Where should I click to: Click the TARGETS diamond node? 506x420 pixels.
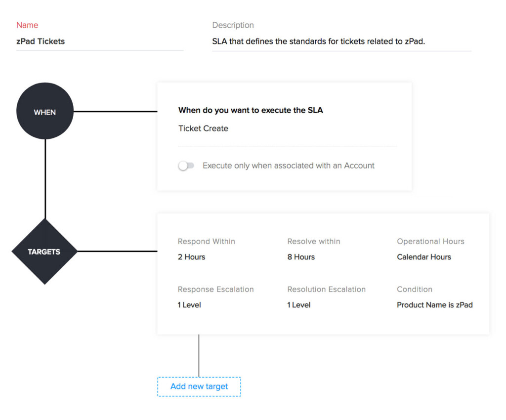(x=44, y=252)
